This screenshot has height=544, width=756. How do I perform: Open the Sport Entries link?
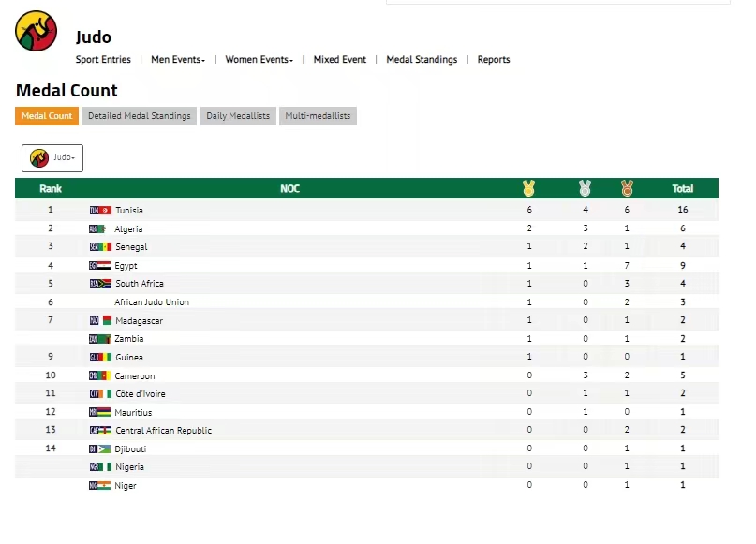click(103, 60)
